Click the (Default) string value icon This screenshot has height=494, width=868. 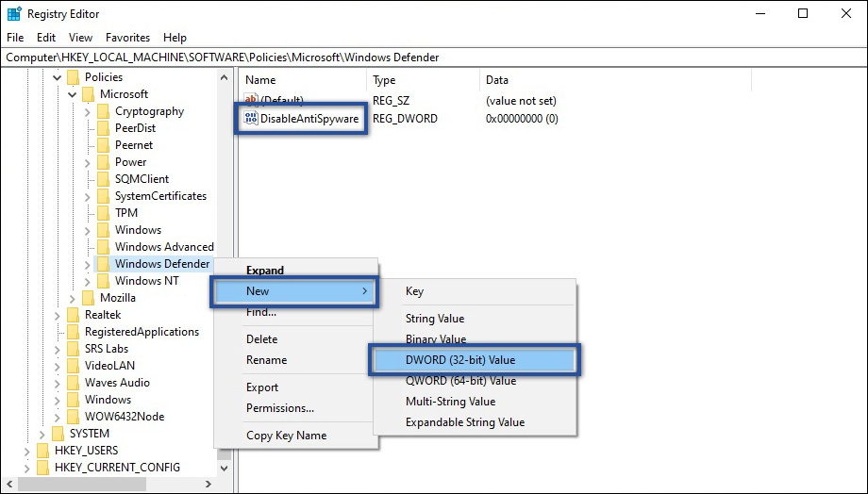click(251, 100)
